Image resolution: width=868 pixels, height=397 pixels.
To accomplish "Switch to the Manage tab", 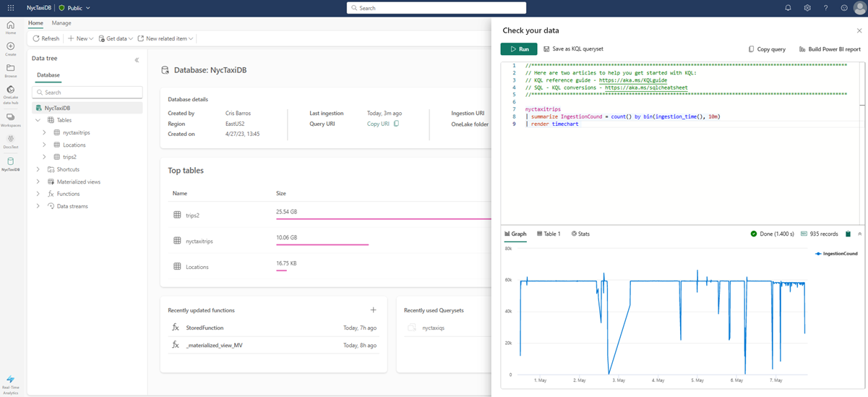I will 61,23.
